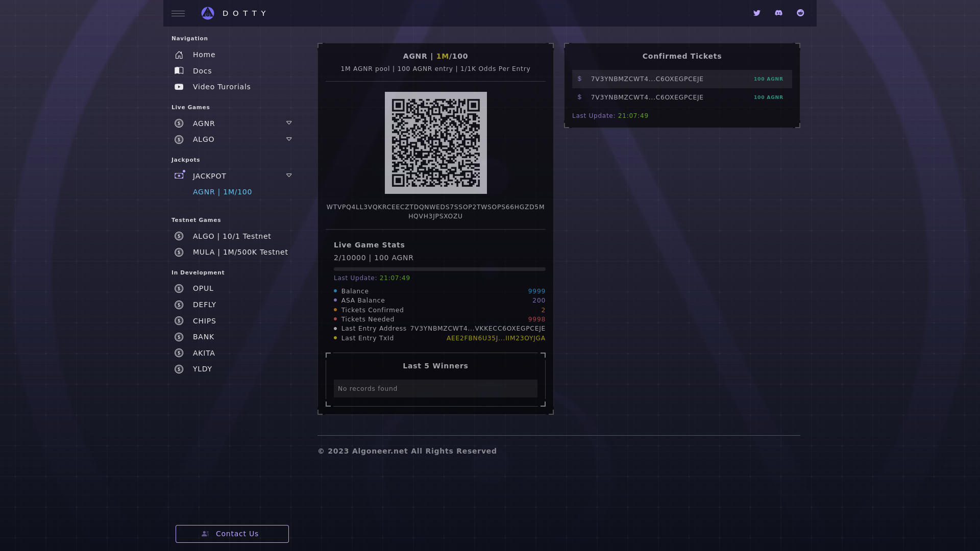Expand the AGNR live games arrow
The width and height of the screenshot is (980, 551).
(289, 123)
